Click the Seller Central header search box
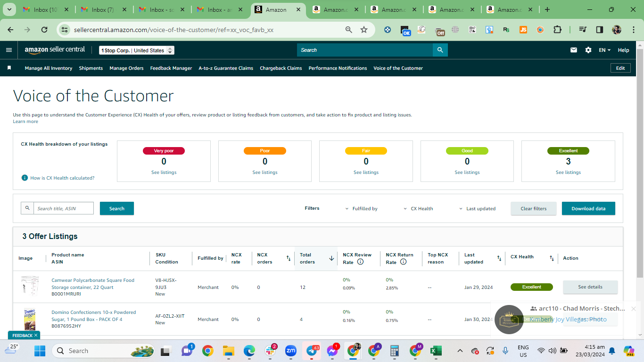This screenshot has width=644, height=362. tap(365, 50)
